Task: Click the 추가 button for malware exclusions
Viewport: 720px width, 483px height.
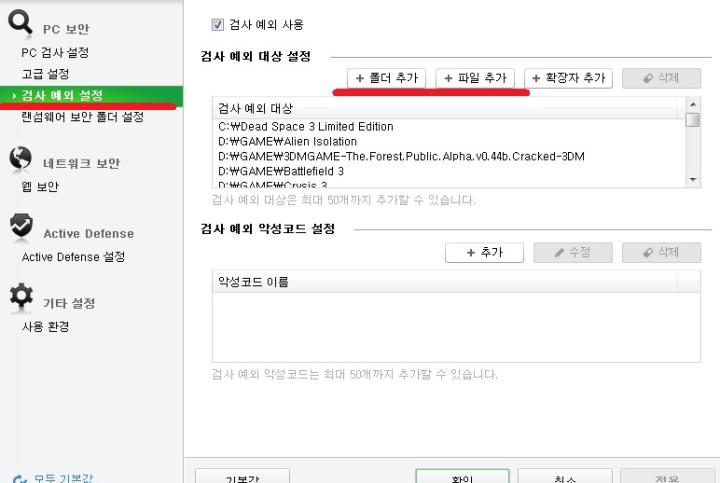Action: click(x=484, y=253)
